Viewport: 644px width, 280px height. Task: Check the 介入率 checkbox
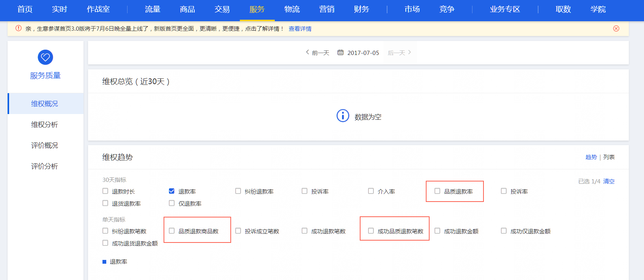pyautogui.click(x=371, y=191)
